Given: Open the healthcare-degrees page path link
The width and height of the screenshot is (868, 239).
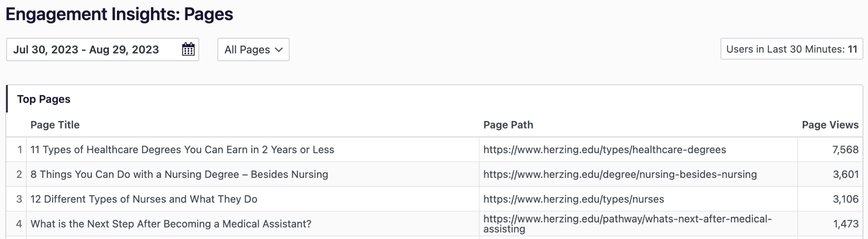Looking at the screenshot, I should [x=604, y=150].
